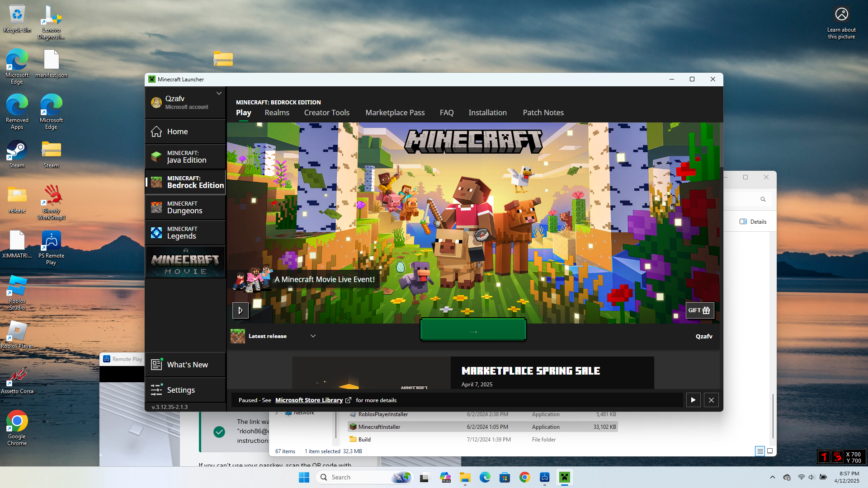Switch to the Realms tab

tap(277, 113)
